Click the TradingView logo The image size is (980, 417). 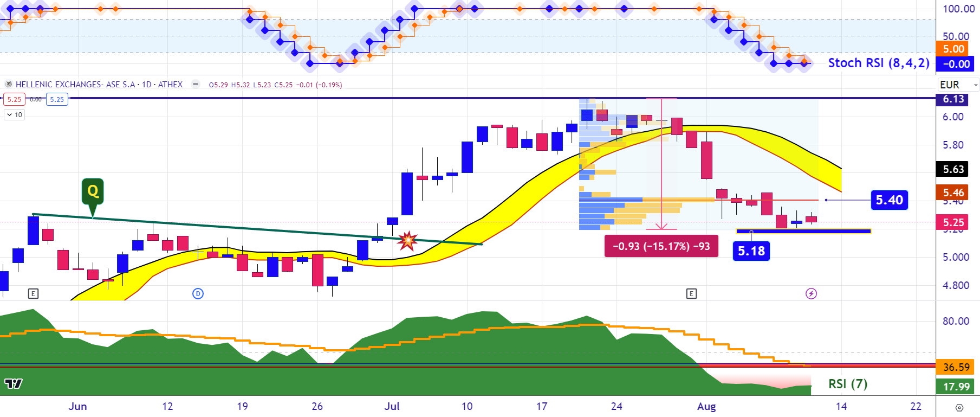[14, 384]
